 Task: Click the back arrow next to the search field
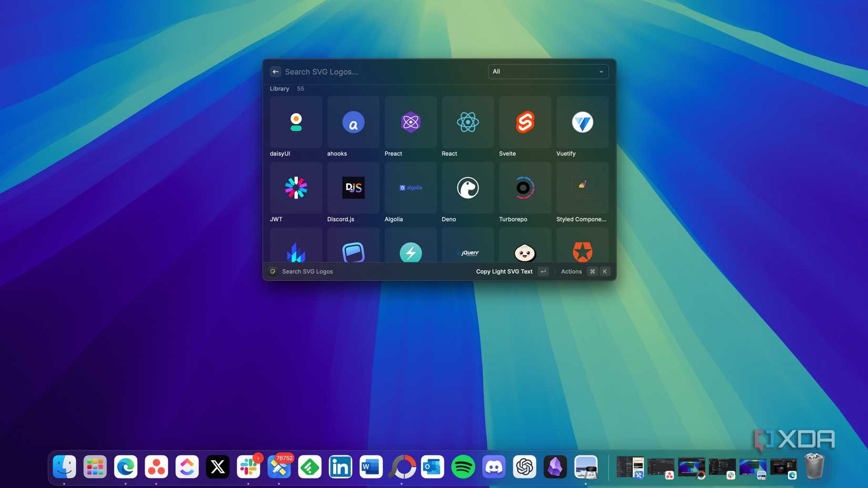point(275,72)
